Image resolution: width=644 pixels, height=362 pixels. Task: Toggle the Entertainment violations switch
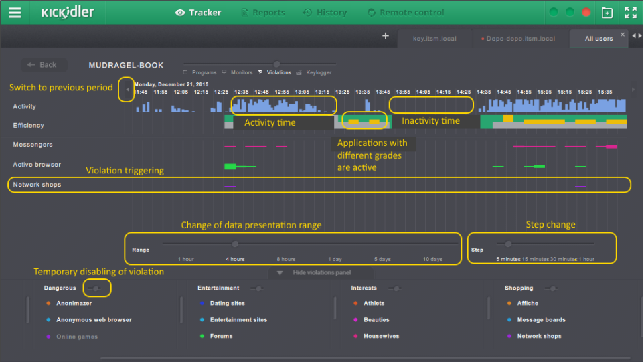[258, 288]
